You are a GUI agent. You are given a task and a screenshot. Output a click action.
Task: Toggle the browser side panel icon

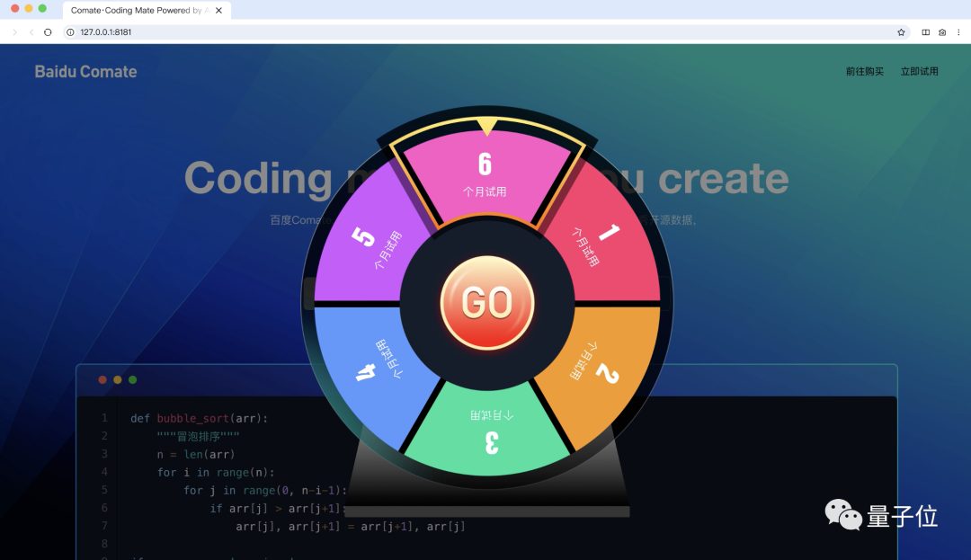point(925,32)
